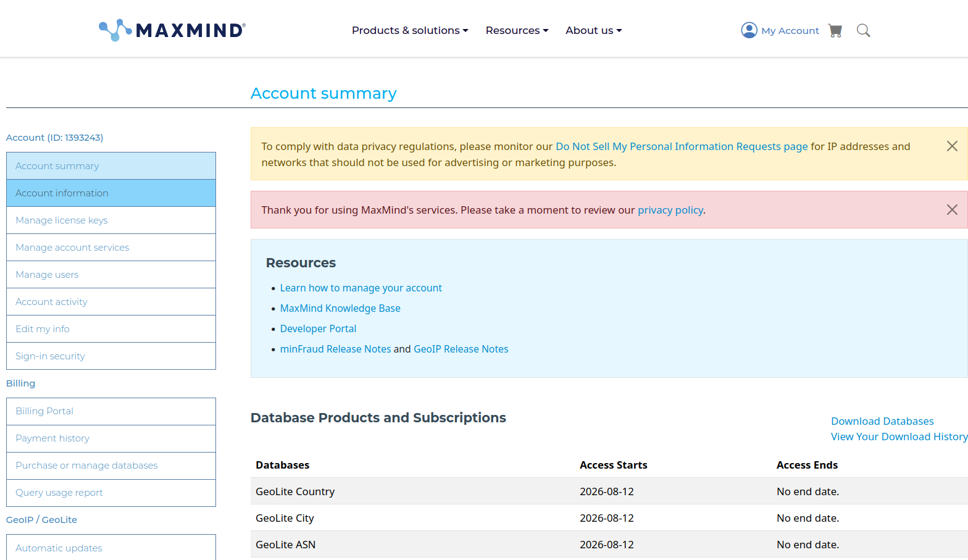Screen dimensions: 968x560
Task: Expand Products & solutions menu
Action: (x=410, y=30)
